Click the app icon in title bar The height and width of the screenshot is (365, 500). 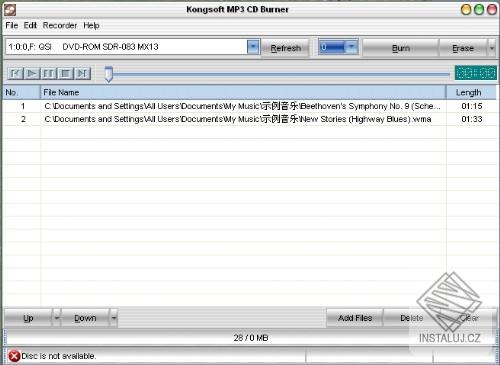pos(10,10)
